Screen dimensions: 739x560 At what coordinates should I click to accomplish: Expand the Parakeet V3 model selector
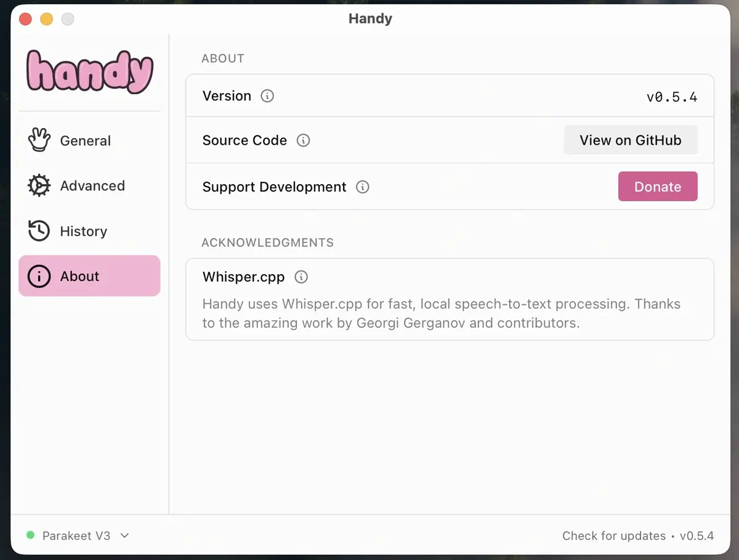[76, 536]
